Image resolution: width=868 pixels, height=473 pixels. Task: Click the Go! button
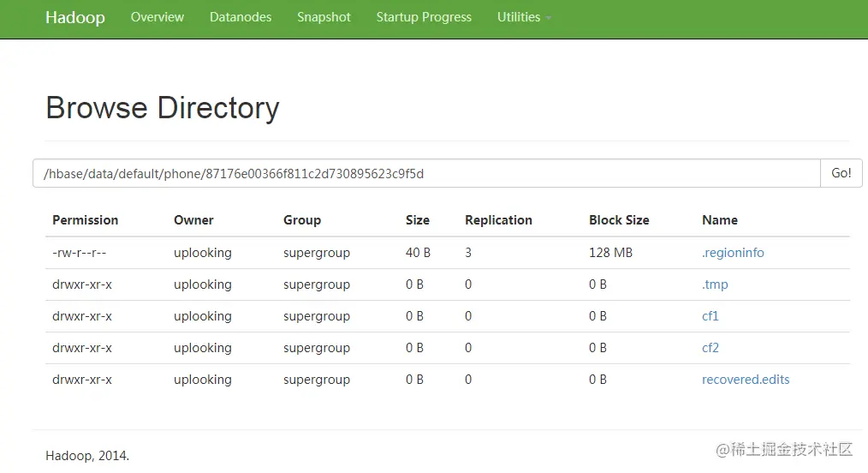pyautogui.click(x=841, y=173)
